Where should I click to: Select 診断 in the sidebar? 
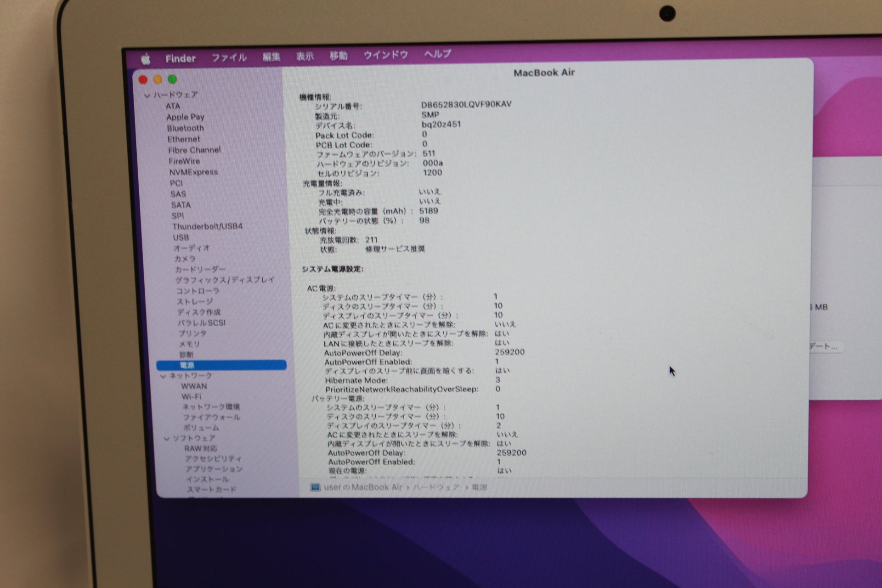(187, 355)
